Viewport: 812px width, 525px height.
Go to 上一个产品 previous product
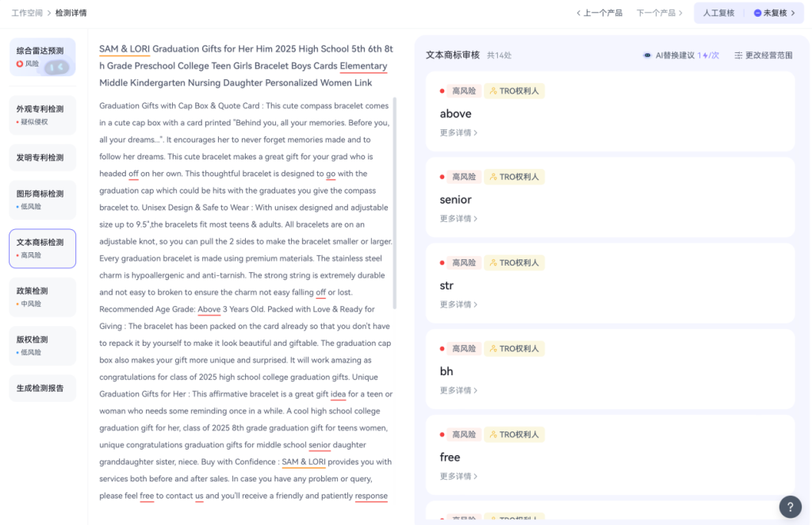(599, 13)
